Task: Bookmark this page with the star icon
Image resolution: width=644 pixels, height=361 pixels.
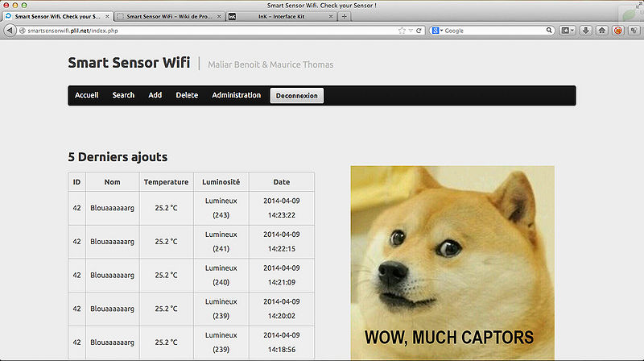Action: pyautogui.click(x=402, y=31)
